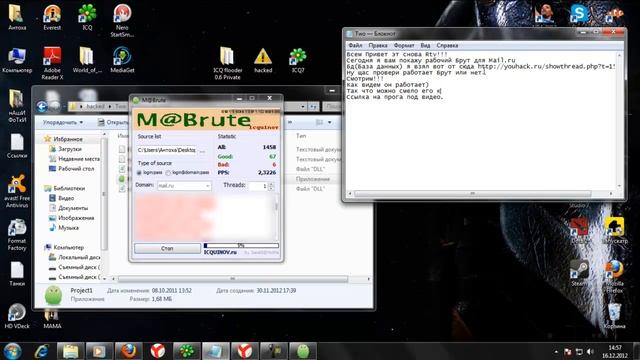The width and height of the screenshot is (640, 360).
Task: Select the login;pass source type radio
Action: [x=139, y=173]
